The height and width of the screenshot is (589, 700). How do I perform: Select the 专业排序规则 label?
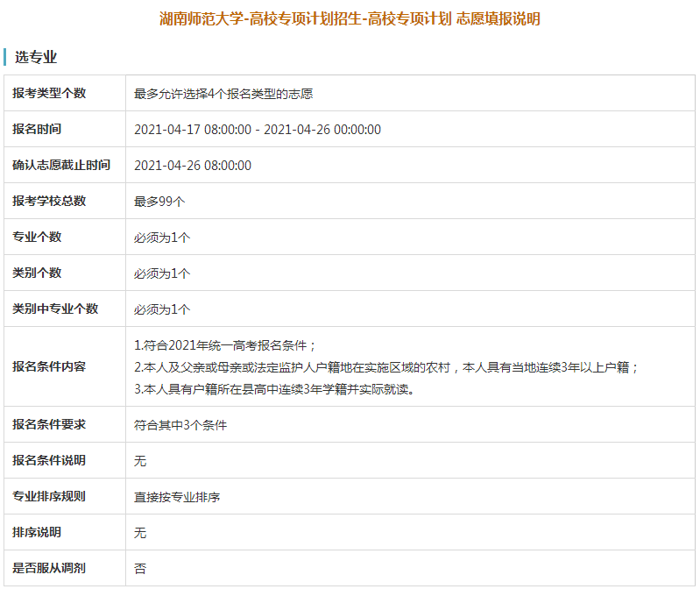click(x=49, y=496)
